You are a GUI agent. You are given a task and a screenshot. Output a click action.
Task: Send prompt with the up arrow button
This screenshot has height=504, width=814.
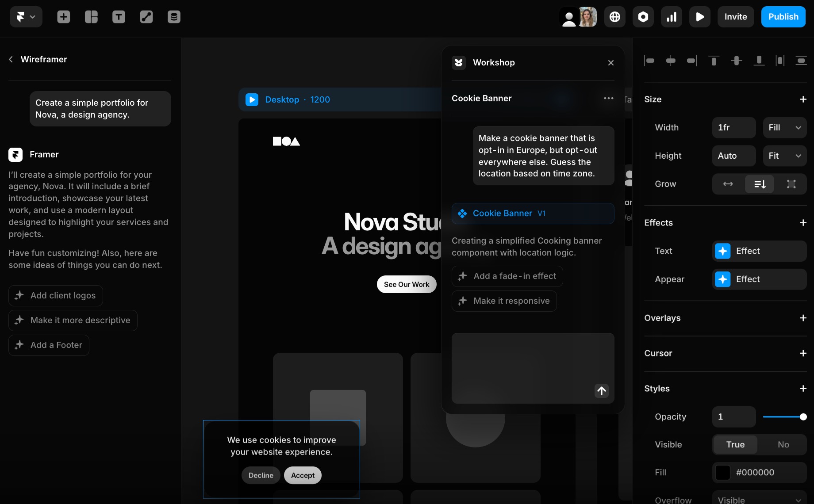602,391
